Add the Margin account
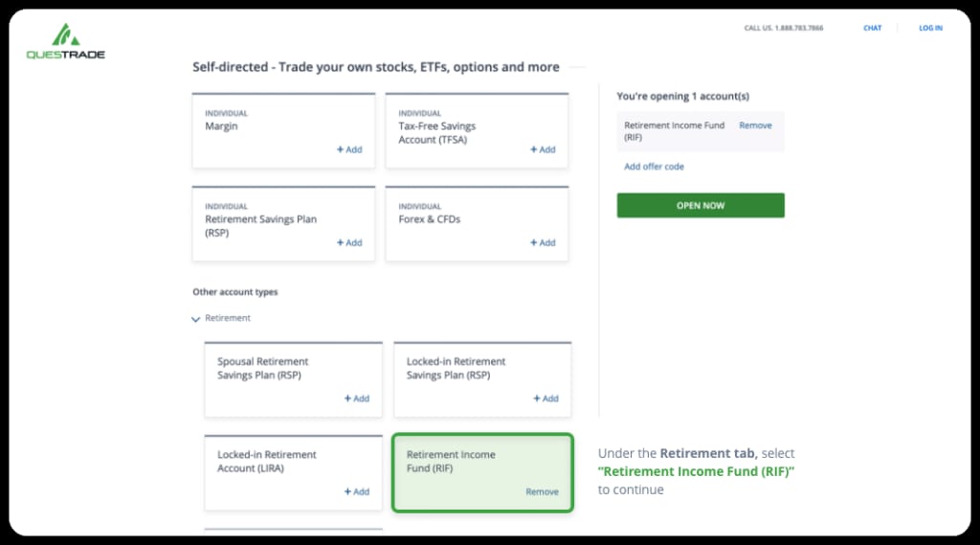Image resolution: width=980 pixels, height=545 pixels. [x=349, y=149]
